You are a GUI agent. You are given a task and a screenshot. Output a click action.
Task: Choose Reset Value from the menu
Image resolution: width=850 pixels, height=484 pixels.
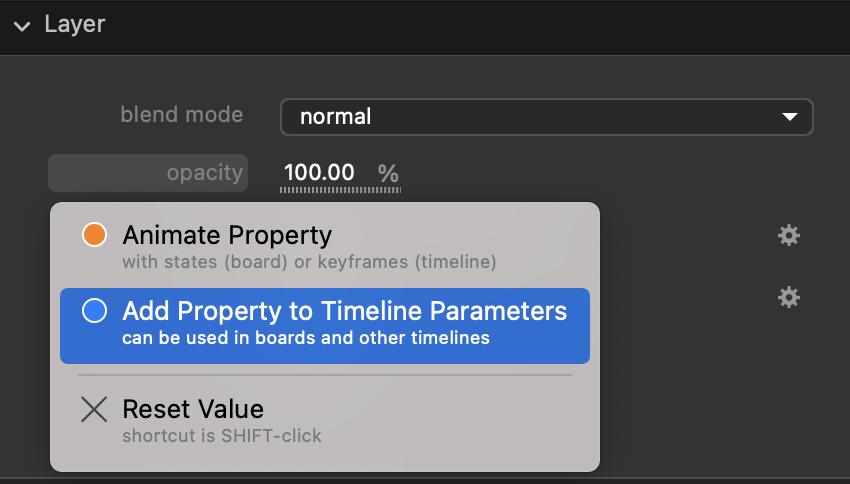[x=193, y=409]
